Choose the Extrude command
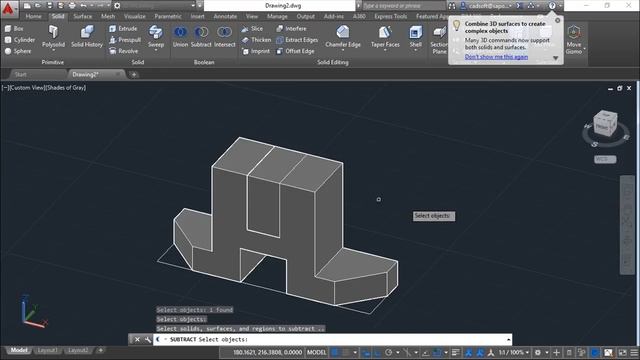This screenshot has height=360, width=640. [x=123, y=29]
